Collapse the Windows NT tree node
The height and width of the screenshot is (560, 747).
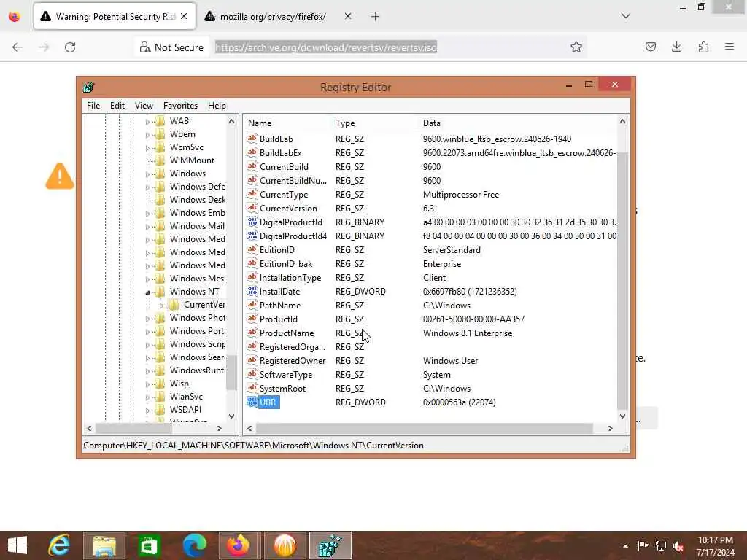point(147,292)
